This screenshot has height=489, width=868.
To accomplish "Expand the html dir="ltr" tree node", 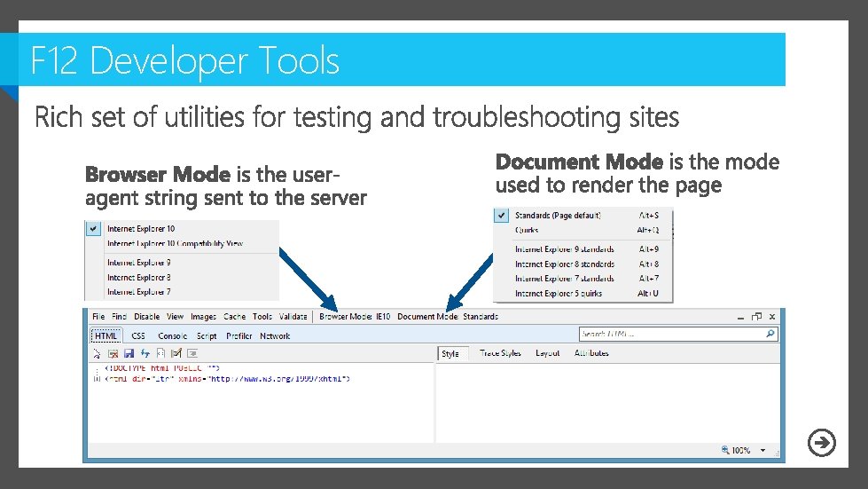I will (97, 379).
